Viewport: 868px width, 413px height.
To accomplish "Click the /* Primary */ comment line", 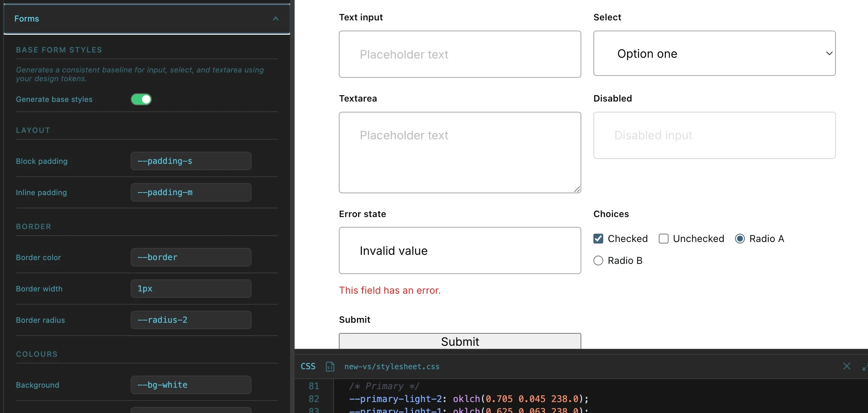I will tap(384, 386).
